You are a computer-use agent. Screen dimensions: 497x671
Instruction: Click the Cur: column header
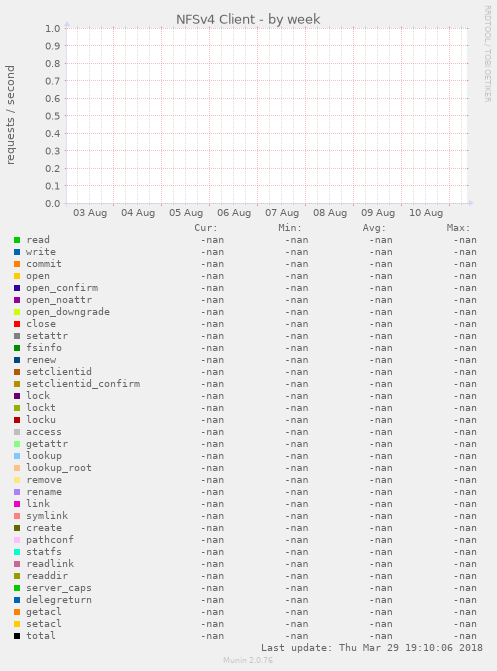pyautogui.click(x=206, y=228)
